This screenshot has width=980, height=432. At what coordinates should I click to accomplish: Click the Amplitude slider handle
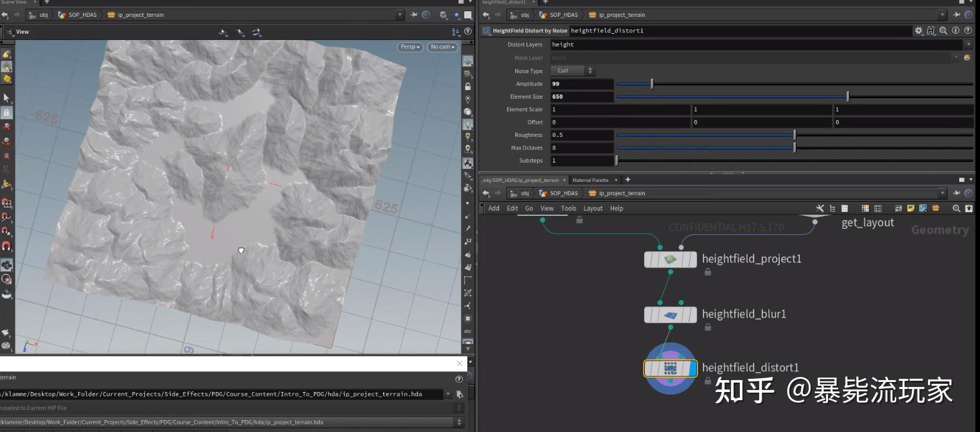pyautogui.click(x=652, y=84)
